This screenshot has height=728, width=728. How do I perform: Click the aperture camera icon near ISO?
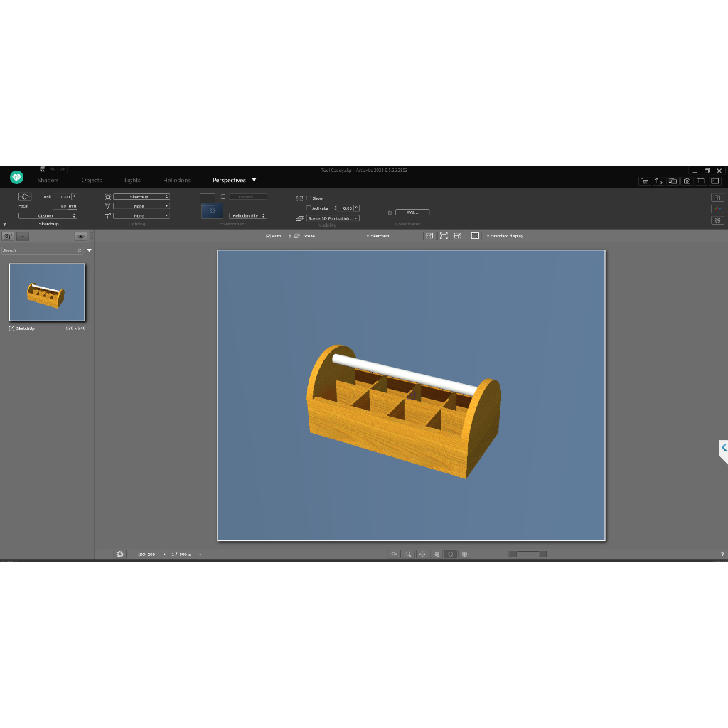119,554
